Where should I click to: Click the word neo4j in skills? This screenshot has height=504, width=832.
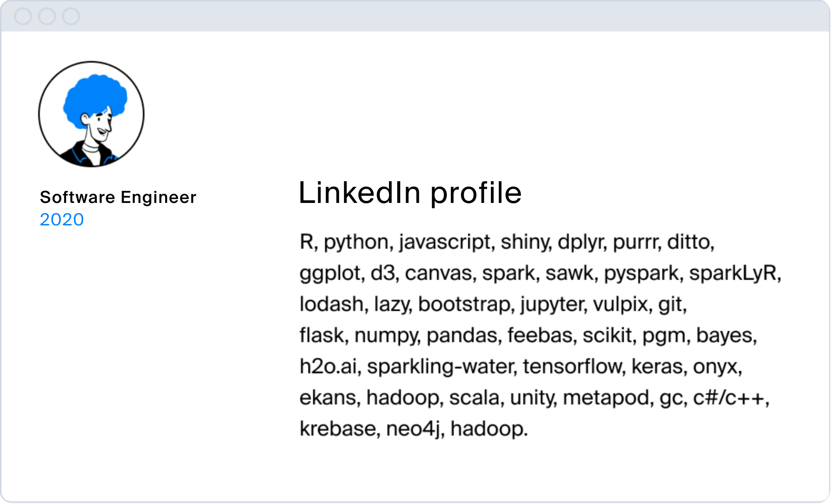(x=413, y=429)
